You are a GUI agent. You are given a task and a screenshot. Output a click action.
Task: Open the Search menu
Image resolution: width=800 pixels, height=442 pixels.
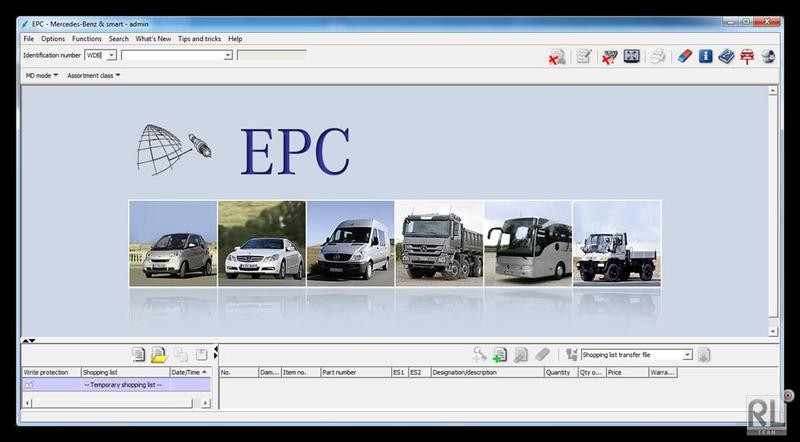tap(118, 39)
